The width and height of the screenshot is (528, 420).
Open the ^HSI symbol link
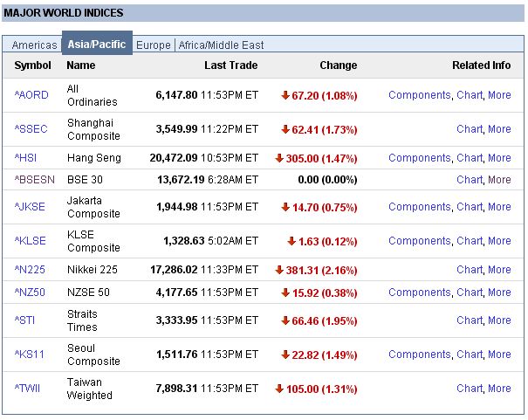(x=27, y=158)
